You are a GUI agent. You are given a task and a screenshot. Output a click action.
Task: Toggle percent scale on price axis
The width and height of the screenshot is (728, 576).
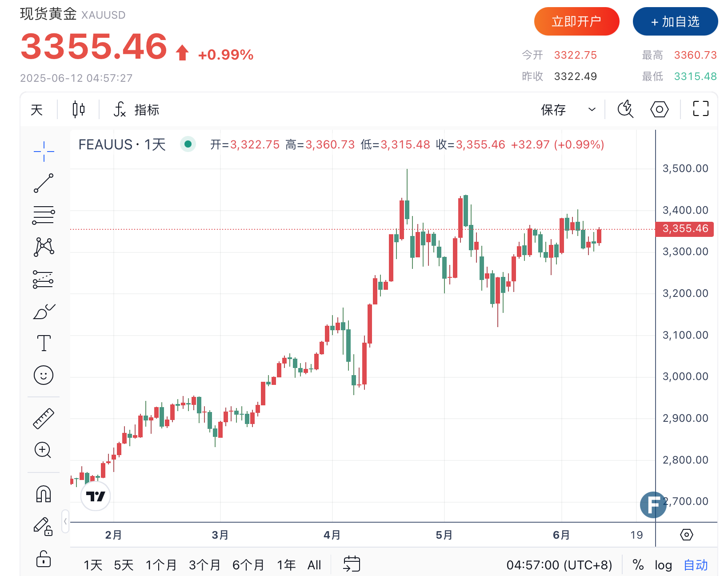pyautogui.click(x=638, y=565)
